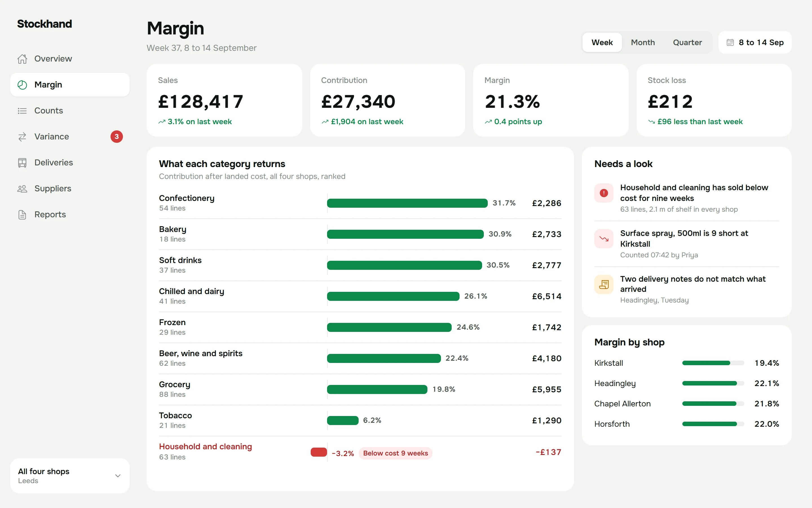Viewport: 812px width, 508px height.
Task: Open Deliveries from the sidebar
Action: (70, 163)
